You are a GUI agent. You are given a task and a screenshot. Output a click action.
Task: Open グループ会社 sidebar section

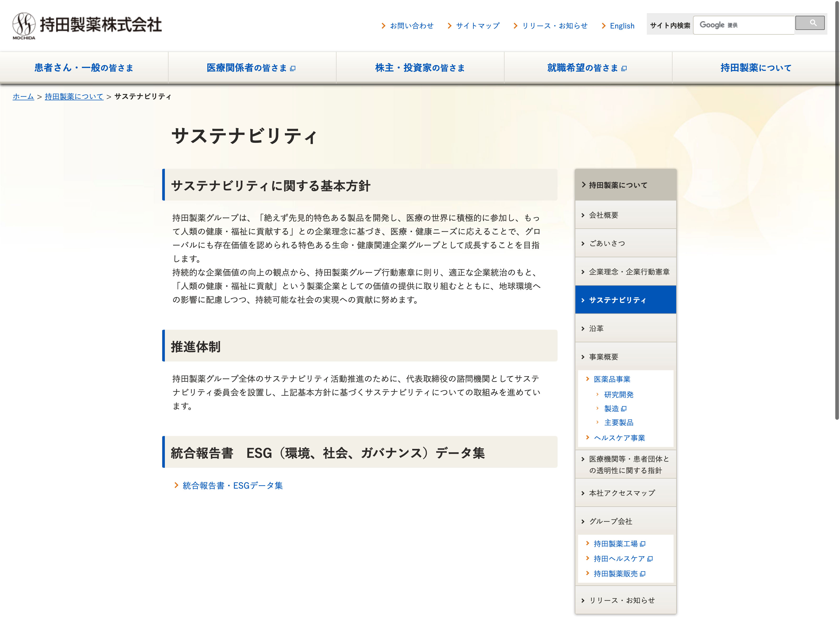pyautogui.click(x=610, y=521)
